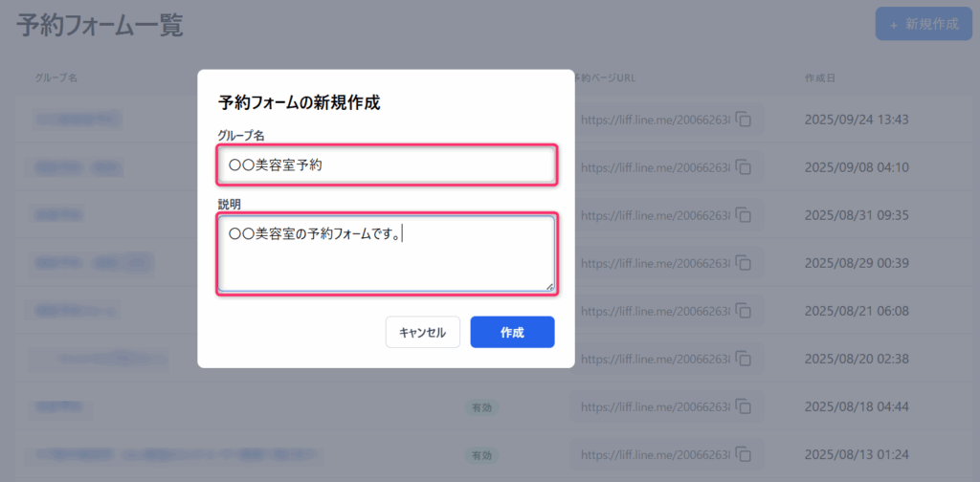This screenshot has width=980, height=482.
Task: Copy the booking URL dated 2025/08/29 00:39
Action: [x=744, y=263]
